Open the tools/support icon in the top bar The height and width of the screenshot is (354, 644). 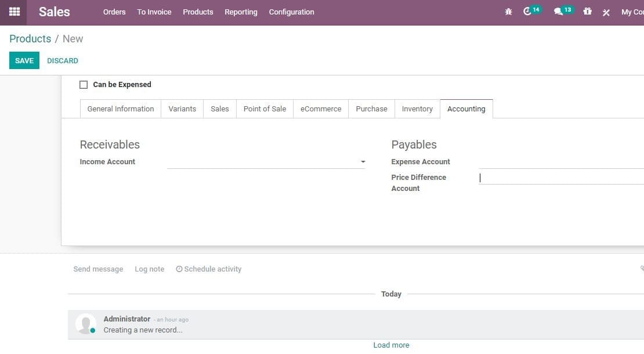(606, 12)
